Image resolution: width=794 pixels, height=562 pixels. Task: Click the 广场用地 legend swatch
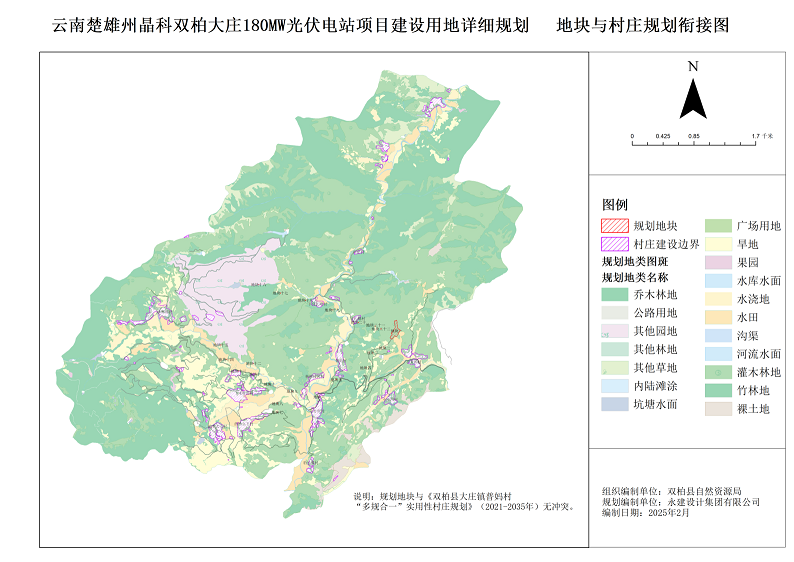pyautogui.click(x=718, y=226)
